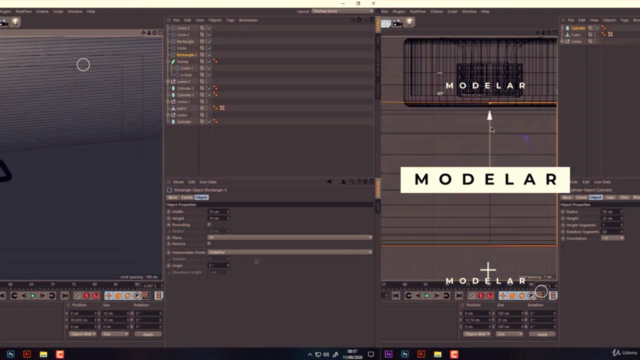The image size is (640, 360).
Task: Open Object (Rel) dropdown in left coordinates panel
Action: pyautogui.click(x=83, y=334)
